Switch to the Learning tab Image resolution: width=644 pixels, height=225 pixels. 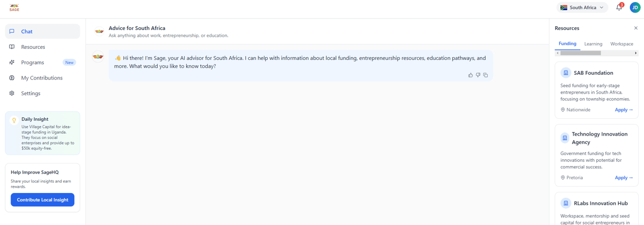pyautogui.click(x=593, y=44)
